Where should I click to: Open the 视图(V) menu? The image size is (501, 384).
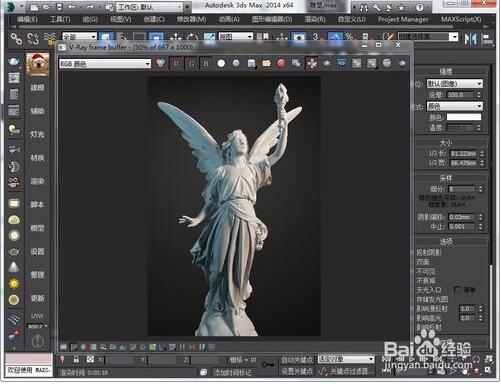121,19
